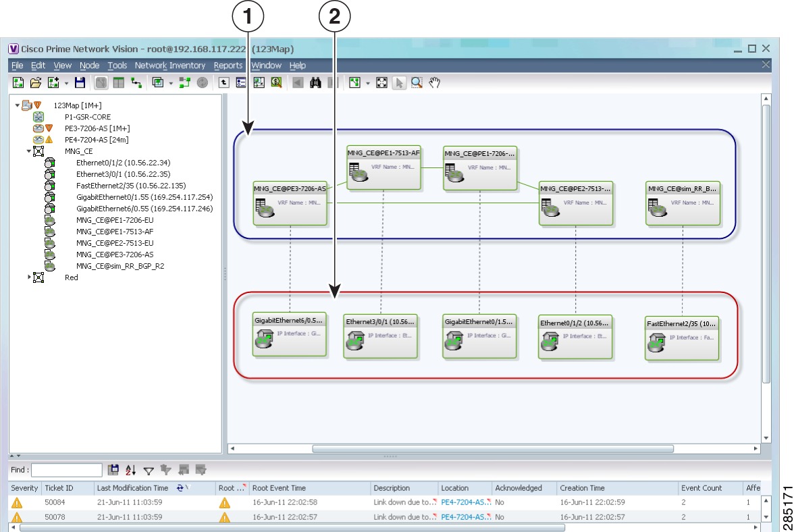This screenshot has width=796, height=532.
Task: Select MNG_CE@sim_RR_BGP_R2 in the tree
Action: (120, 266)
